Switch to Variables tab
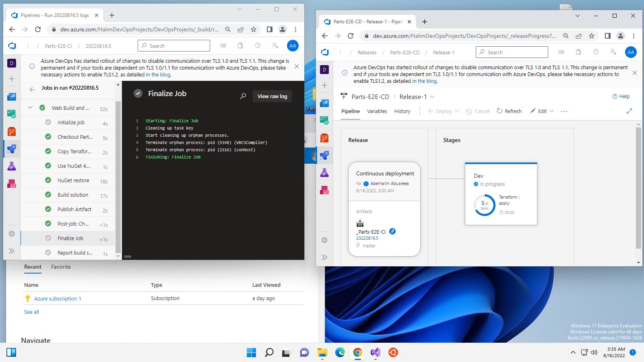The image size is (644, 362). click(377, 111)
